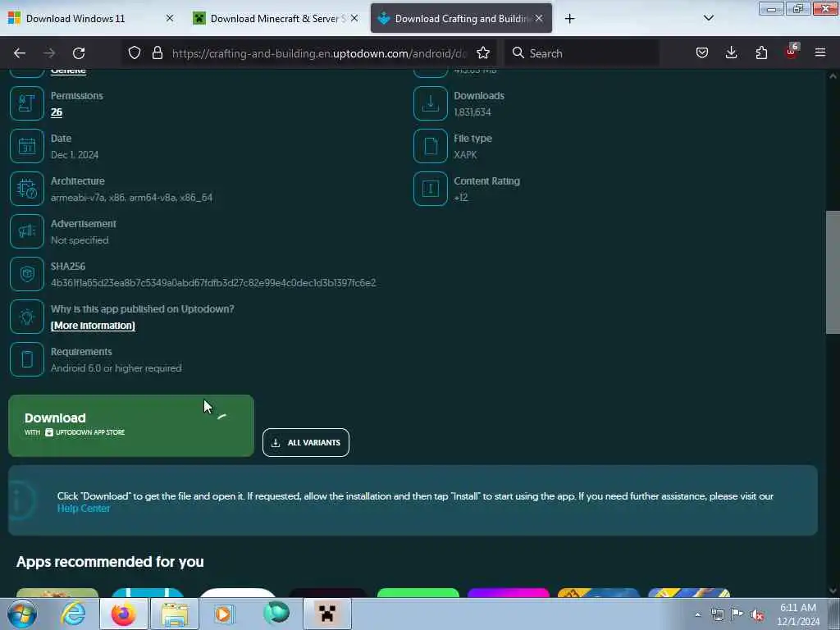Bookmark this page with the star

click(x=483, y=52)
